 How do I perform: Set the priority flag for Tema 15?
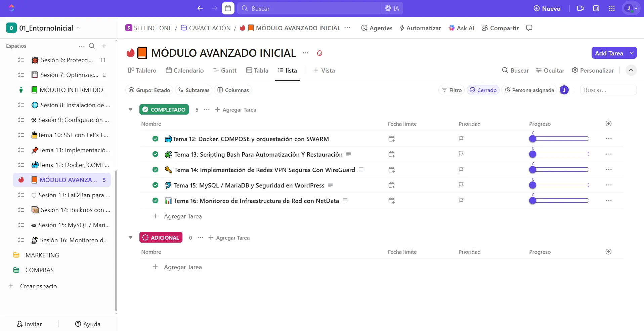pos(461,185)
